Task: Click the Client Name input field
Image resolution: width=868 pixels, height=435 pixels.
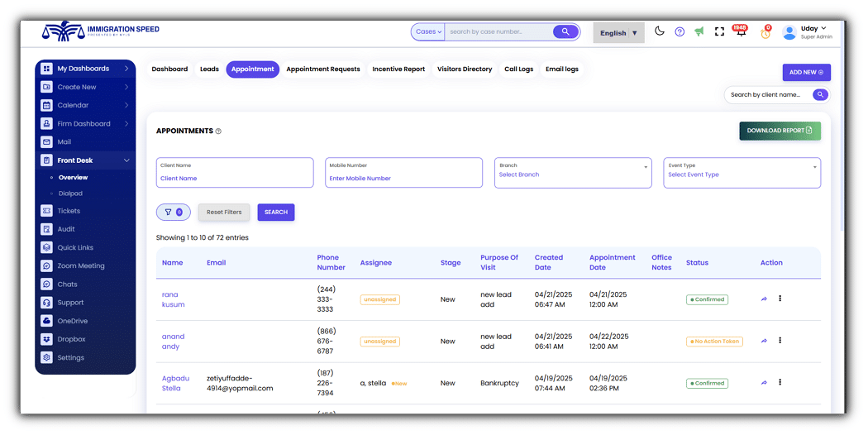Action: tap(235, 173)
